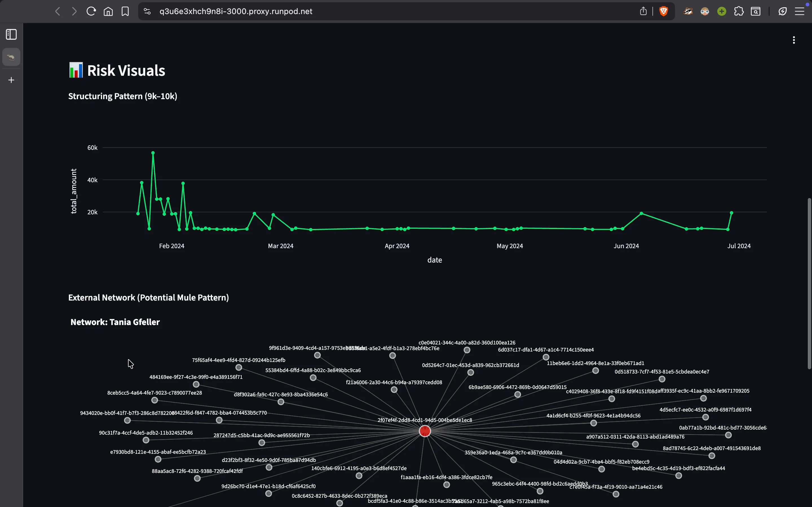Image resolution: width=812 pixels, height=507 pixels.
Task: Click node 75f65af4-4ee9-4fd4-827d-09244b125efb
Action: click(239, 367)
